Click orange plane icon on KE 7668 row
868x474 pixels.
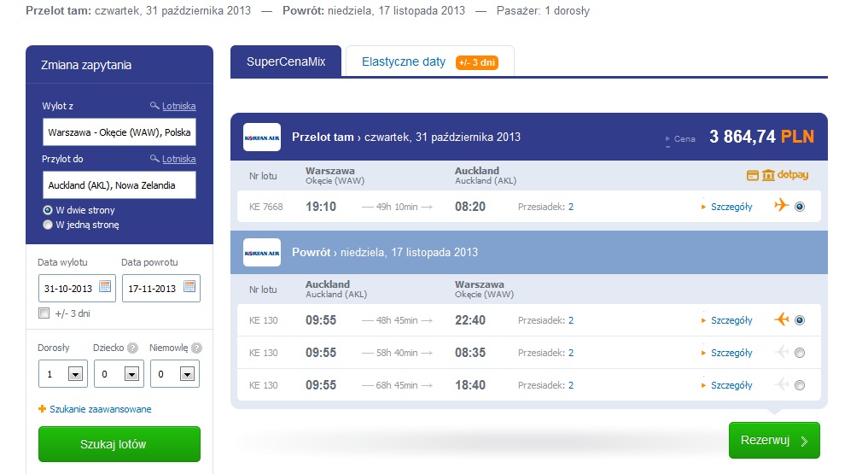click(781, 206)
